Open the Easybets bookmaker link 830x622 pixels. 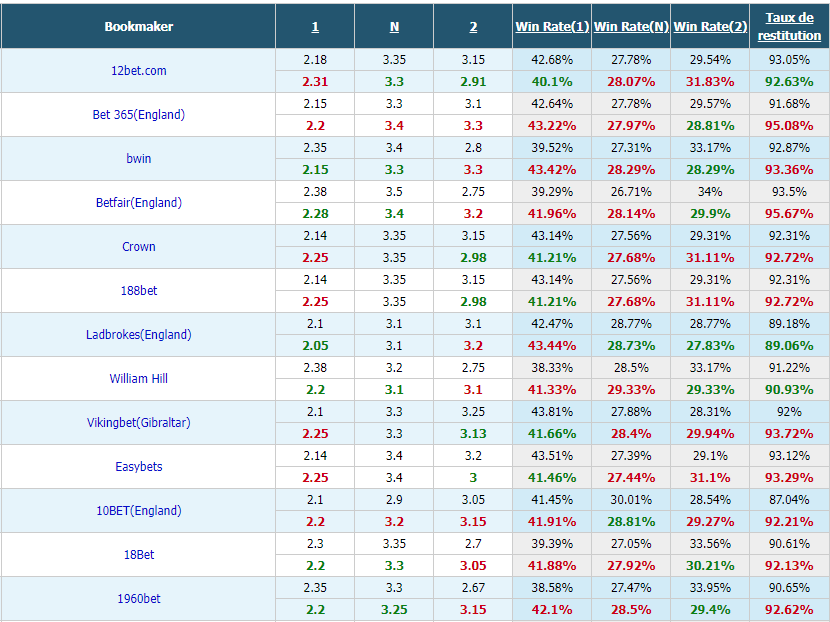(x=139, y=466)
